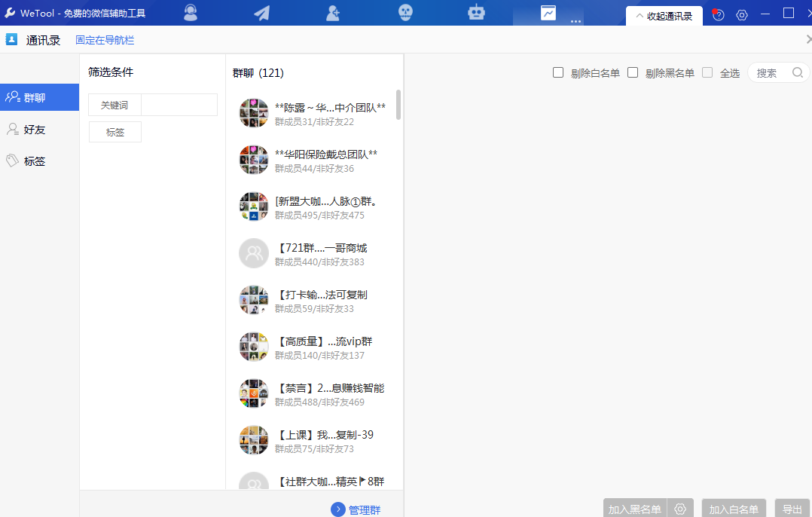Open the paper plane mass-send icon
Image resolution: width=812 pixels, height=517 pixels.
click(x=262, y=12)
